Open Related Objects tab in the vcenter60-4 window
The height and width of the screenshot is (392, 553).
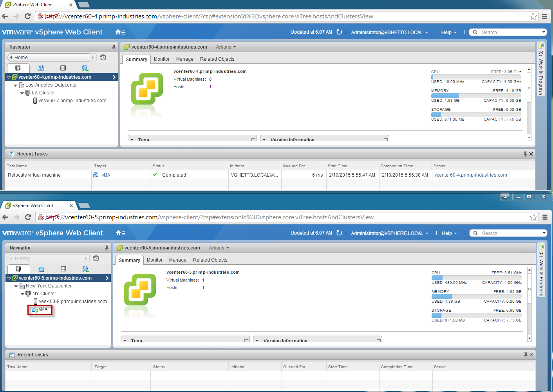coord(217,59)
